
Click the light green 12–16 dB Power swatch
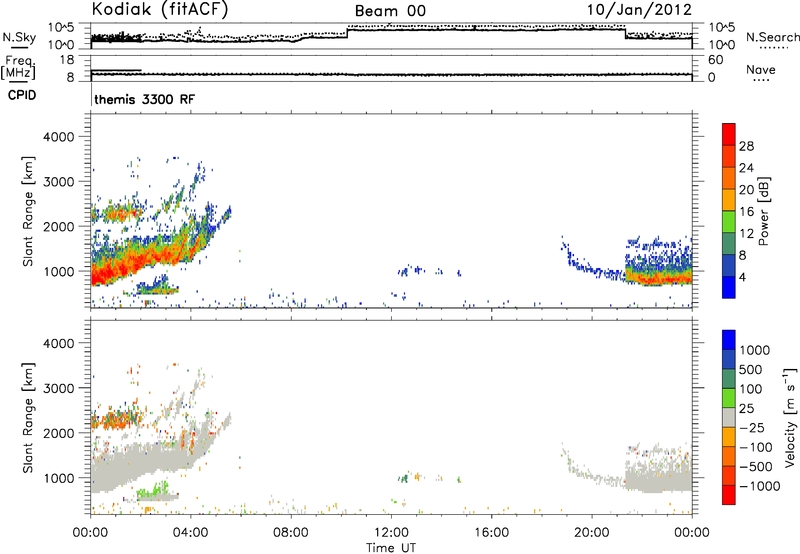(729, 222)
